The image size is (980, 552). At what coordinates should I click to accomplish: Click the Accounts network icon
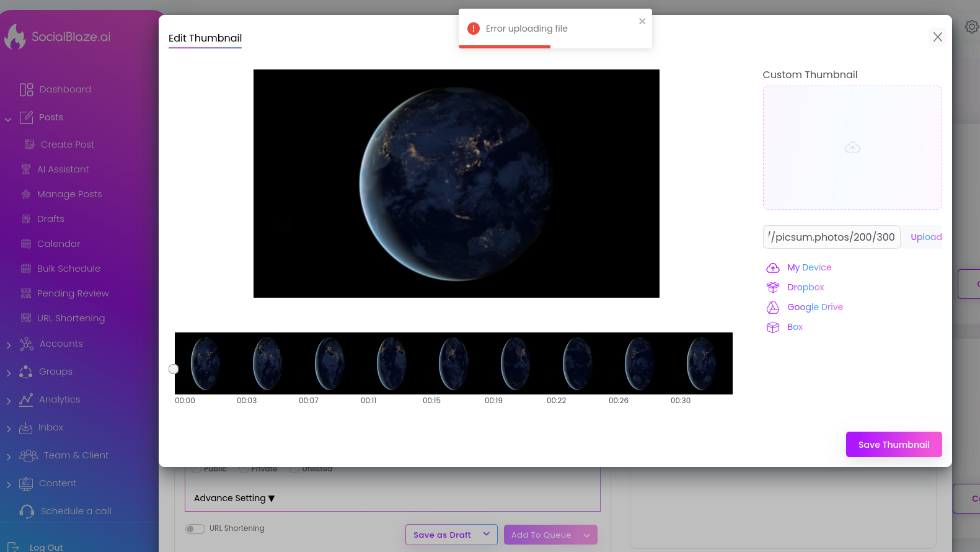coord(26,344)
